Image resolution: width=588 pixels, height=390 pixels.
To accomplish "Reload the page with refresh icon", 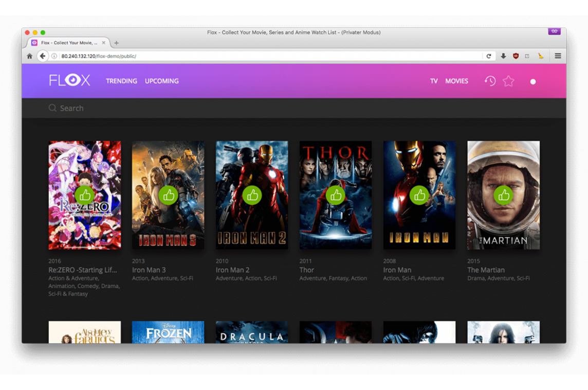I will coord(489,56).
